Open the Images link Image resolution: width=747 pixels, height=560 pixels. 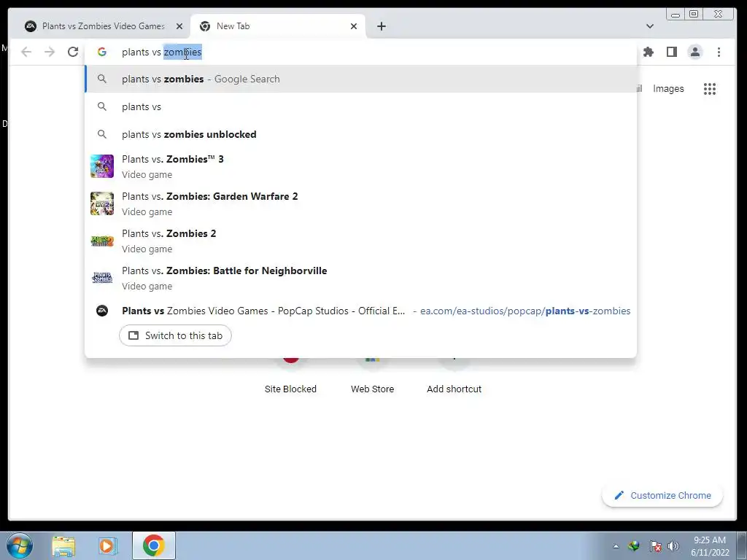[668, 88]
